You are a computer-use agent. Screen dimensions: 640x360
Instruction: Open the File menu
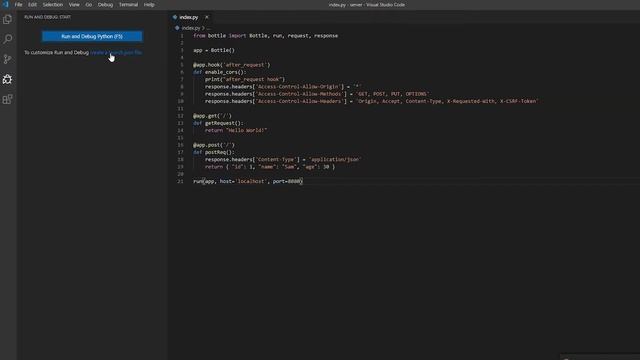[x=18, y=4]
